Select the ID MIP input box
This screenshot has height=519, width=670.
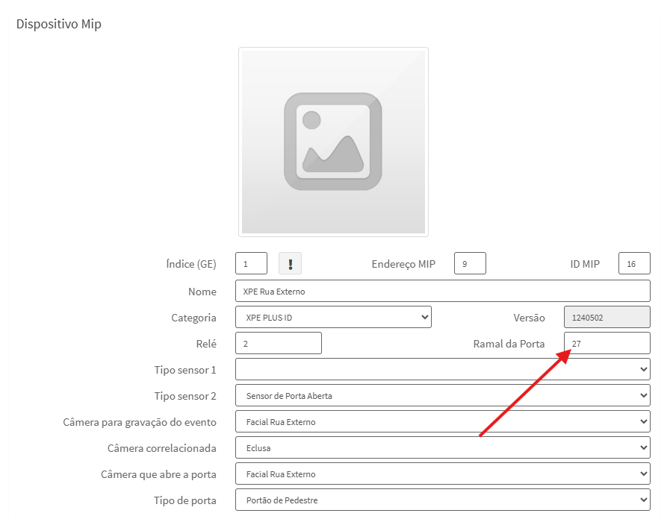[634, 264]
